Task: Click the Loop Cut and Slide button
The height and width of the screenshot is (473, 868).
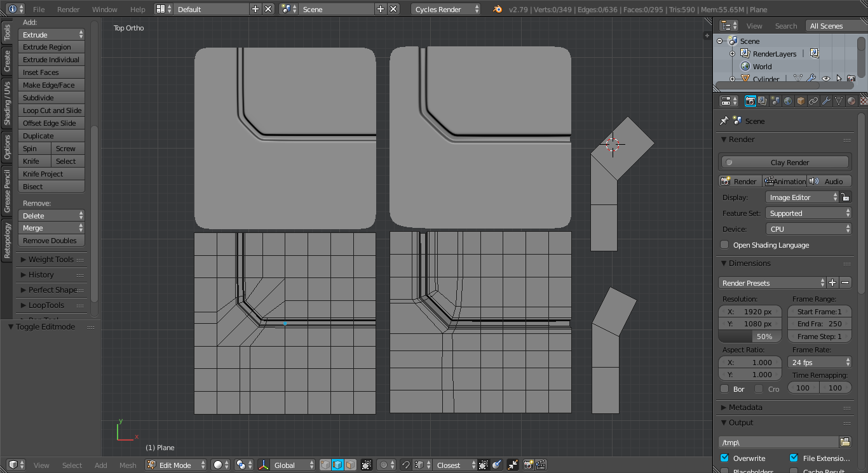Action: 51,110
